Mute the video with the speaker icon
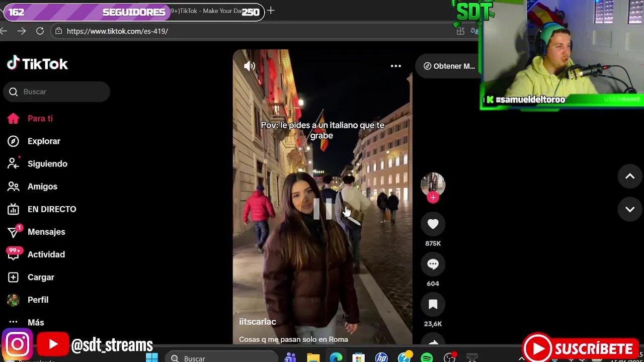The height and width of the screenshot is (362, 644). coord(250,66)
